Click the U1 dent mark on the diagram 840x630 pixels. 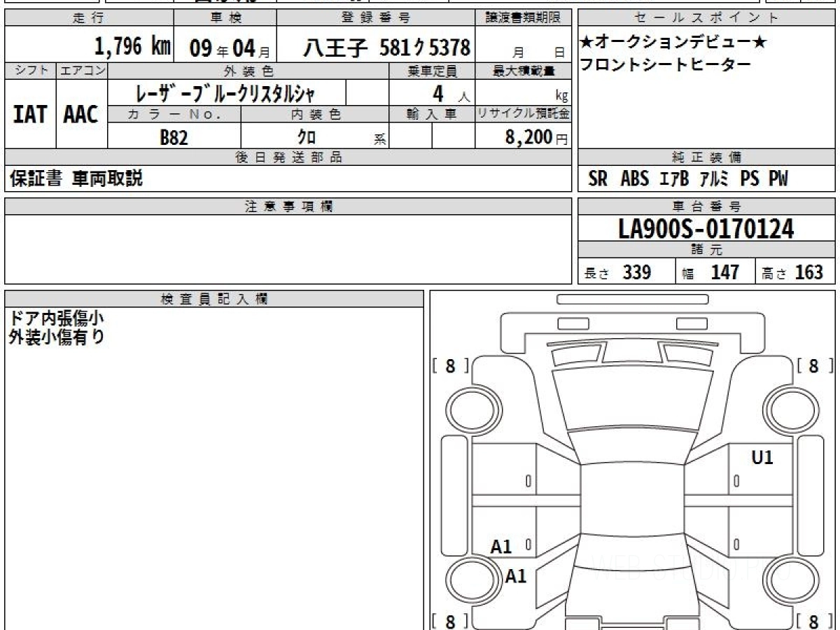[762, 458]
